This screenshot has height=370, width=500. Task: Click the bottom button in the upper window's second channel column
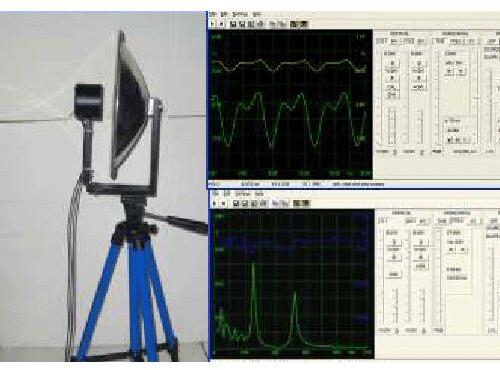pyautogui.click(x=419, y=87)
